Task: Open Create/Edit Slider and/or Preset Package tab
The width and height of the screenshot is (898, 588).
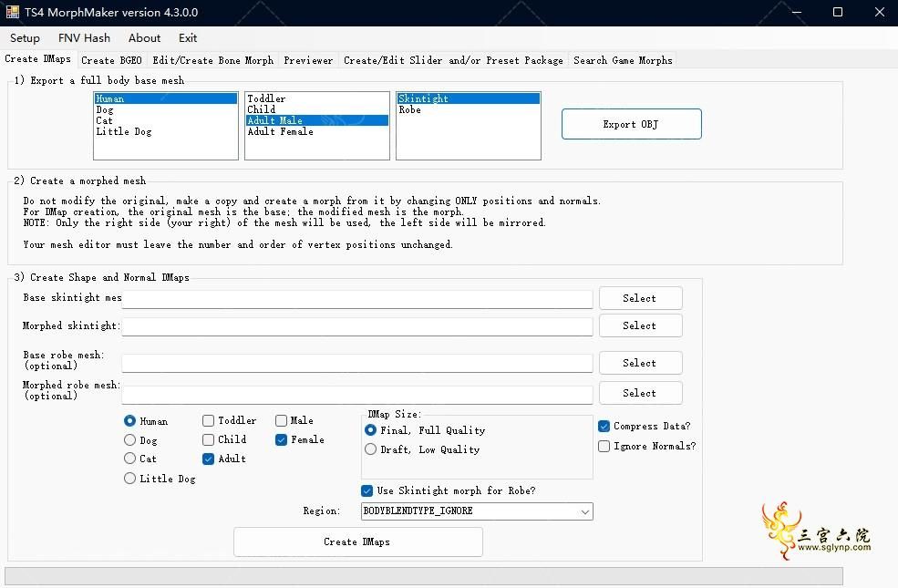Action: 453,60
